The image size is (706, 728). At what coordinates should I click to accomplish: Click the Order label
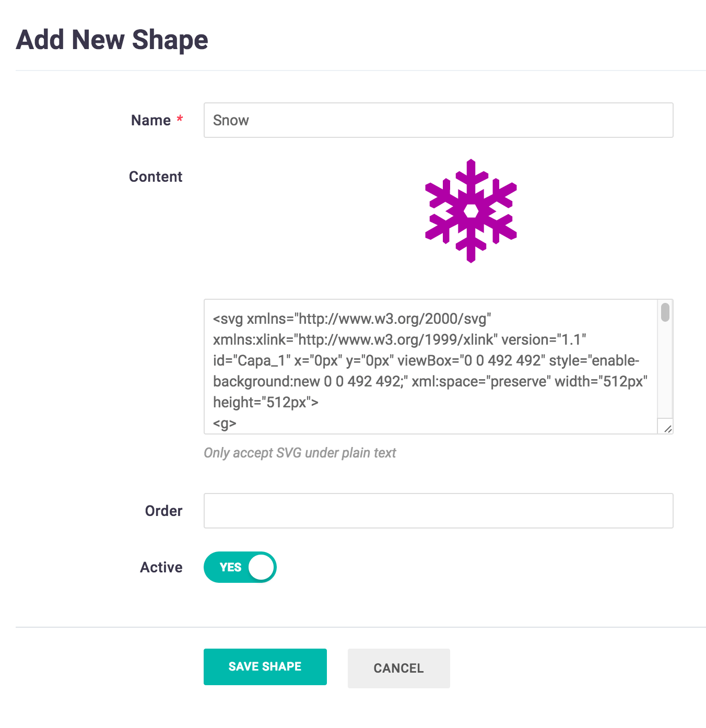pyautogui.click(x=163, y=511)
